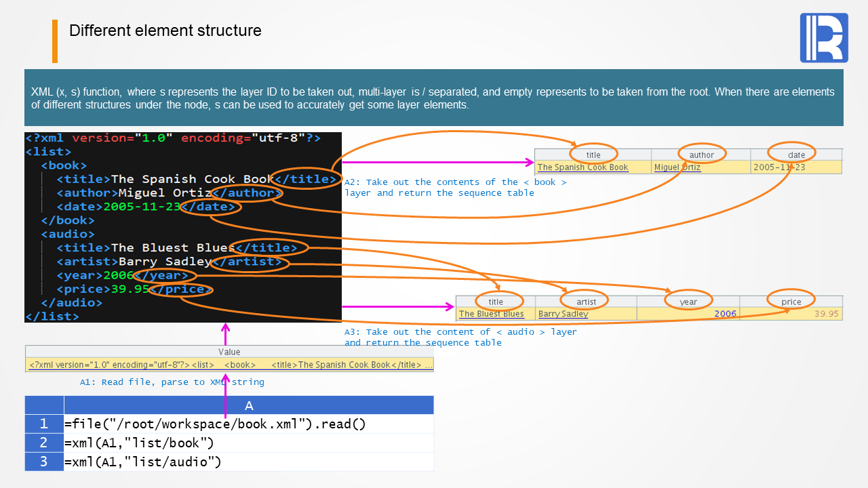Click the Barry Sadley artist code line
Viewport: 868px width, 488px height.
point(170,262)
